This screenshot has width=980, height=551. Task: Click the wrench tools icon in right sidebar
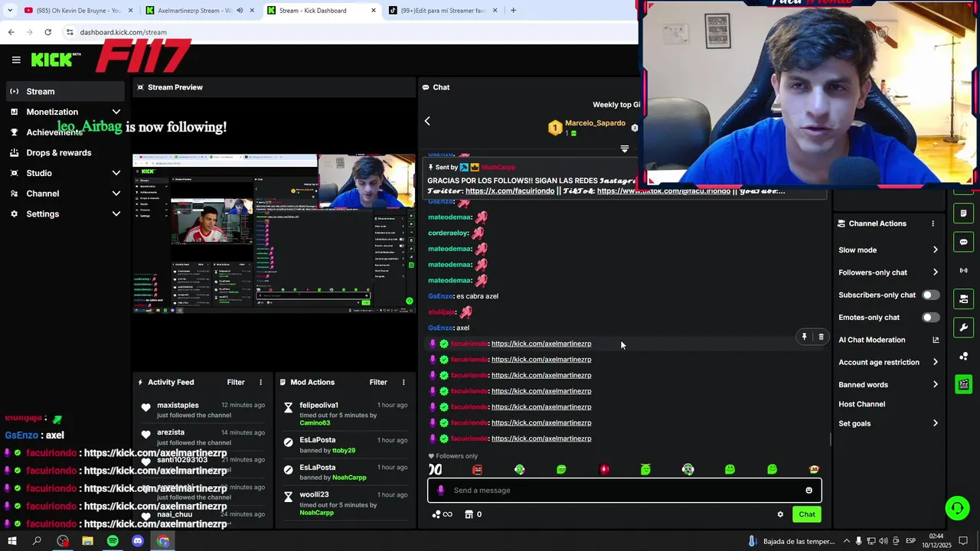(x=963, y=328)
